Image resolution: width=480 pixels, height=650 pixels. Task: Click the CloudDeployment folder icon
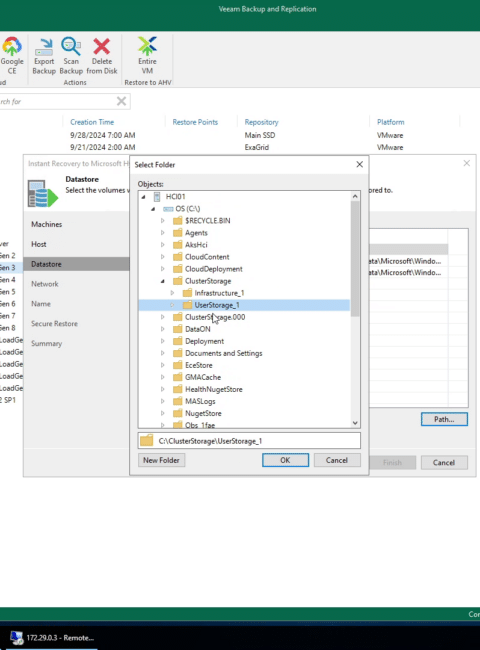pos(178,269)
